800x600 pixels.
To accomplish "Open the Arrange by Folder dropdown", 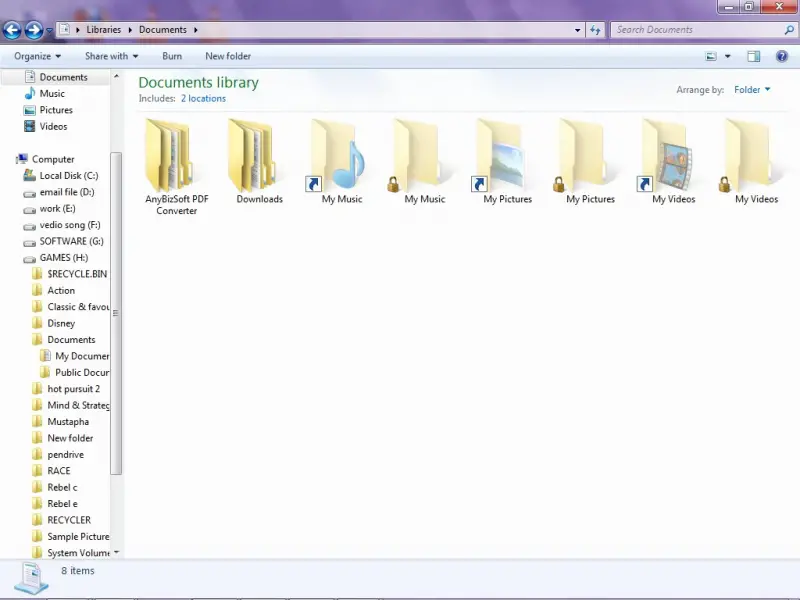I will coord(752,90).
